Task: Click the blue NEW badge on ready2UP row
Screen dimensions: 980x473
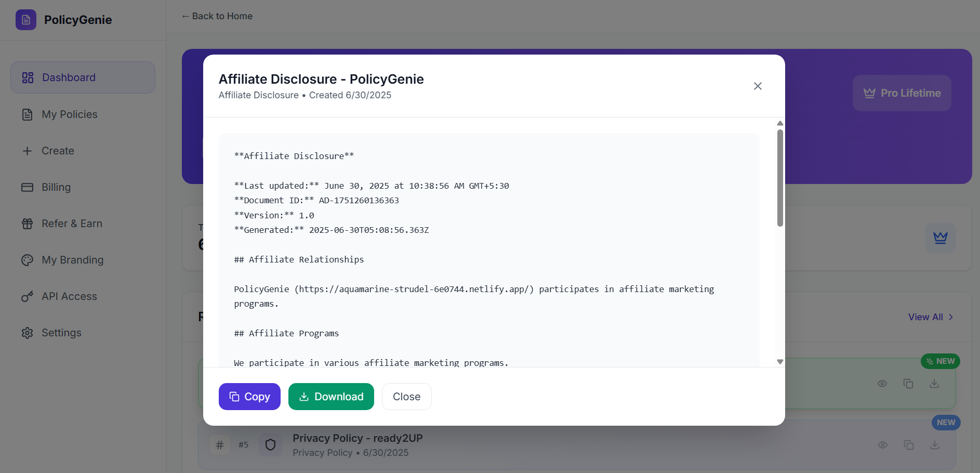Action: [x=946, y=423]
